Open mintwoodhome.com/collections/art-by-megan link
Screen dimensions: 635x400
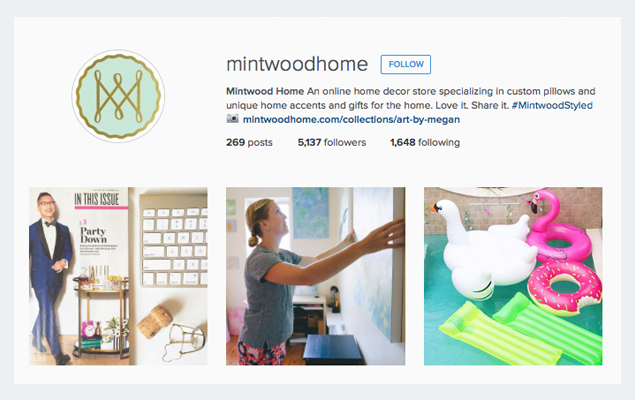(351, 119)
